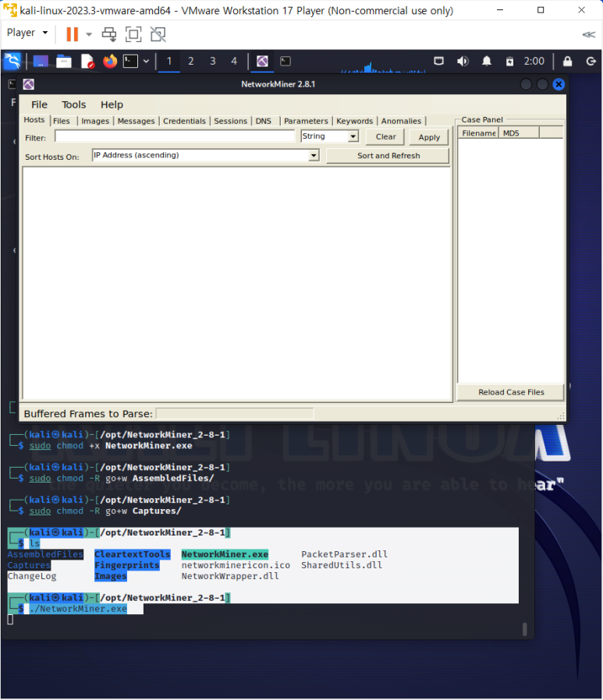The height and width of the screenshot is (700, 603).
Task: Close the NetworkMiner window
Action: pyautogui.click(x=559, y=84)
